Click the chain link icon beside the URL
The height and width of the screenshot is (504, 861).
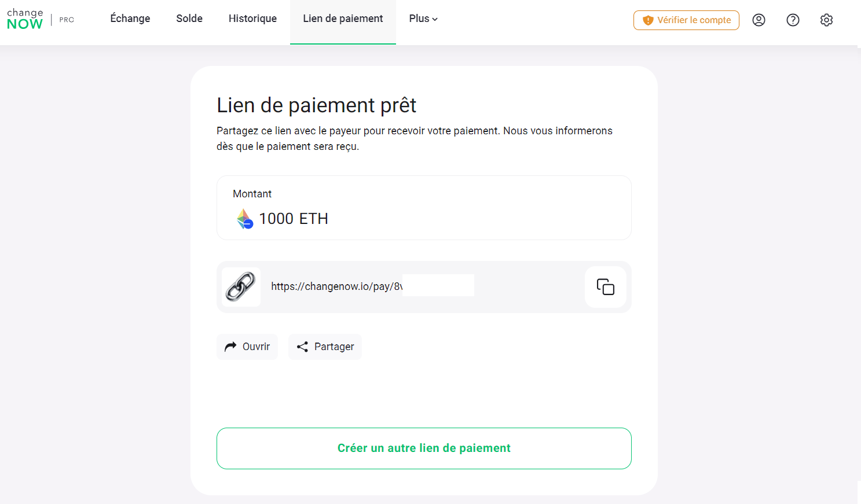tap(241, 286)
